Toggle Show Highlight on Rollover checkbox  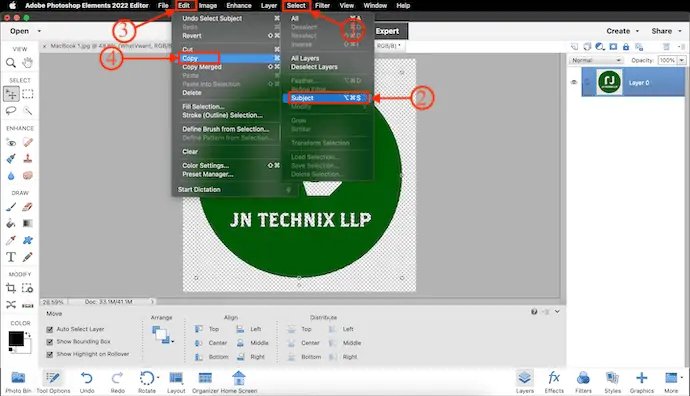[x=50, y=354]
